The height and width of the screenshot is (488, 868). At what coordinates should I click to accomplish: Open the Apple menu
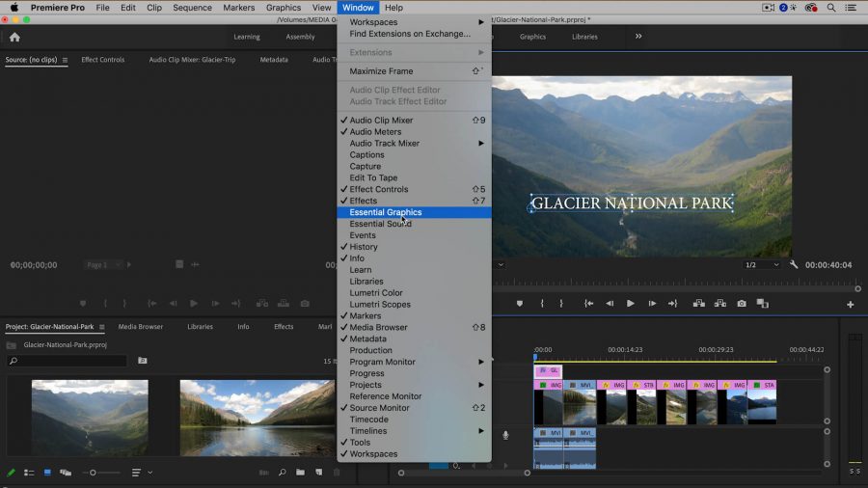tap(14, 8)
